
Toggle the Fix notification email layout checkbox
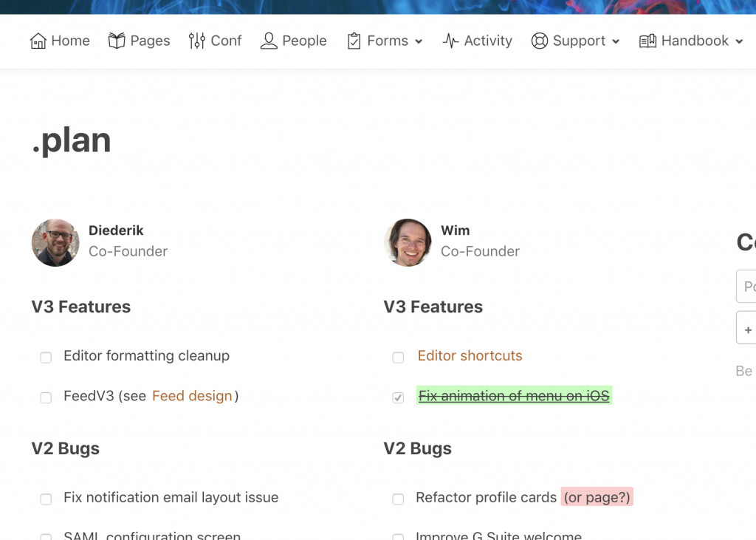(46, 499)
